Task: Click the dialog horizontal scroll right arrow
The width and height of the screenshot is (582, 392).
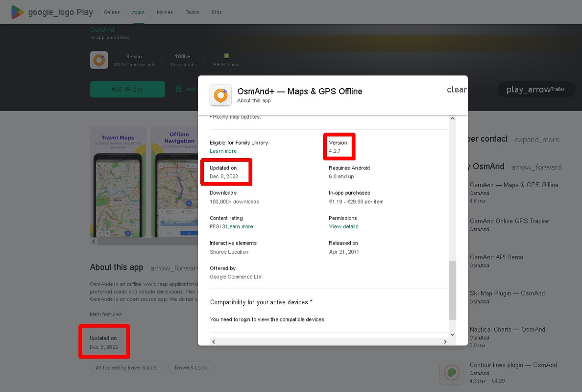Action: tap(445, 342)
